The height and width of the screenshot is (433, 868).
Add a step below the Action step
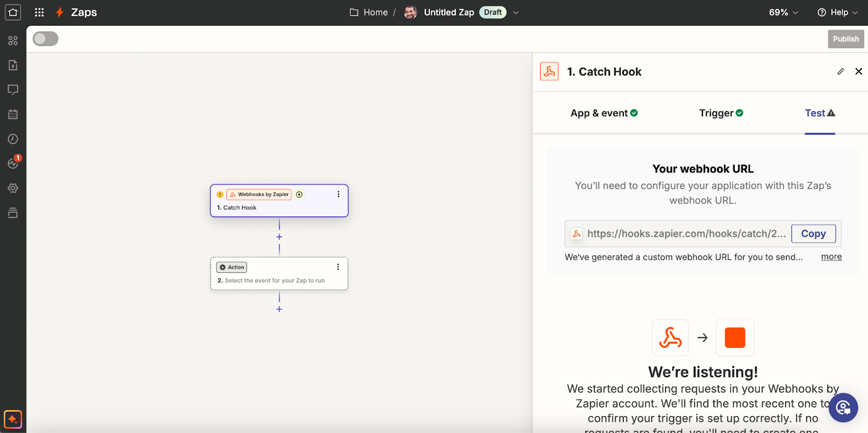coord(279,309)
